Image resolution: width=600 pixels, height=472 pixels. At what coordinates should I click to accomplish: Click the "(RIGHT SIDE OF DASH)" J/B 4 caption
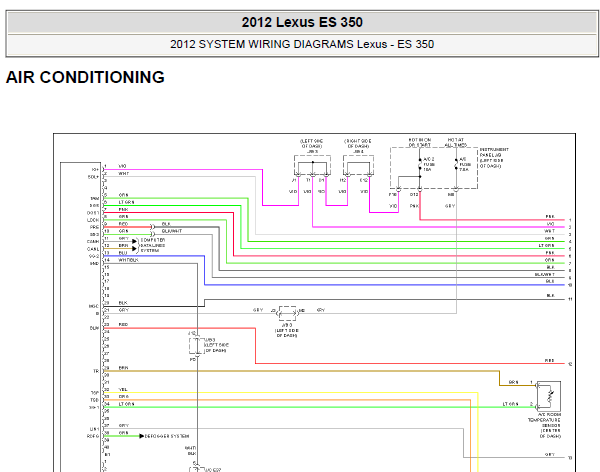pyautogui.click(x=358, y=144)
